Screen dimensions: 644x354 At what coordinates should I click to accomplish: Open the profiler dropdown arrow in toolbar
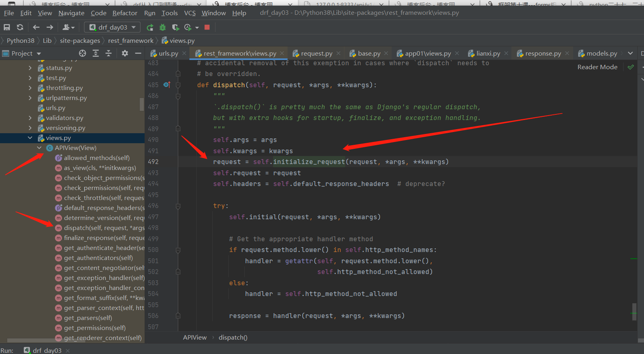click(197, 28)
